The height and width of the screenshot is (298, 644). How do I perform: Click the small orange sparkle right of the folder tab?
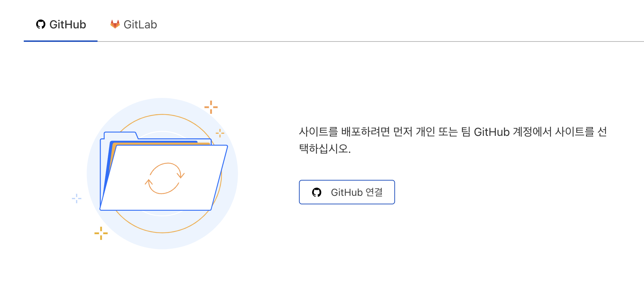tap(220, 133)
